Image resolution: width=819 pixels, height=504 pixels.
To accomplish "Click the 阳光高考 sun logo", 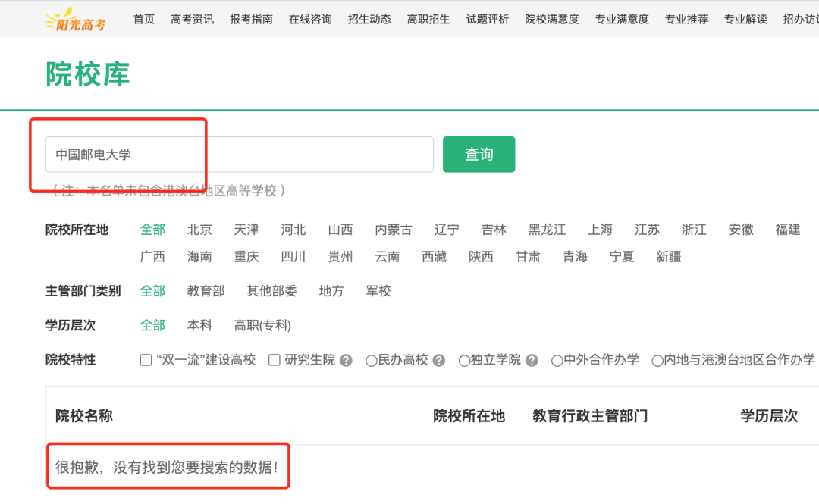I will point(76,20).
